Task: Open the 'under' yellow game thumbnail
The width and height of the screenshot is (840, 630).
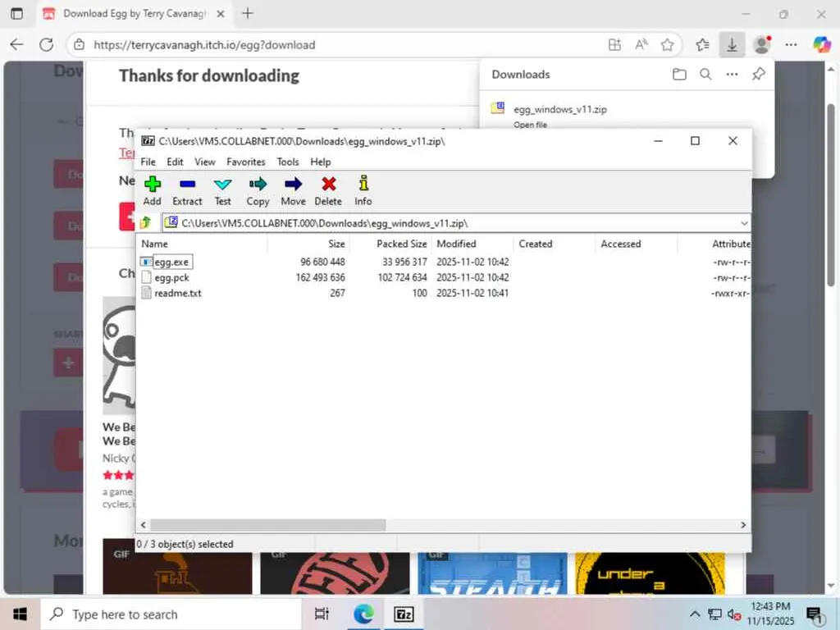Action: (x=650, y=573)
